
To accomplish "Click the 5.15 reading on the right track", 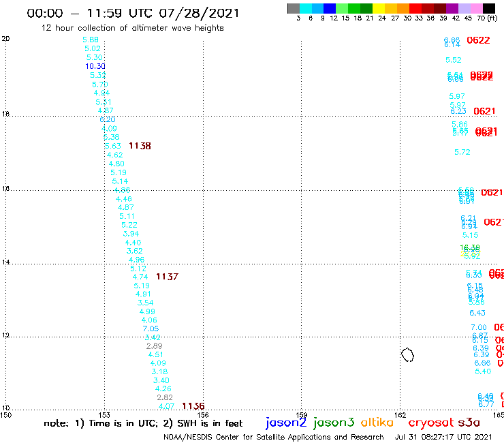I will coord(470,235).
